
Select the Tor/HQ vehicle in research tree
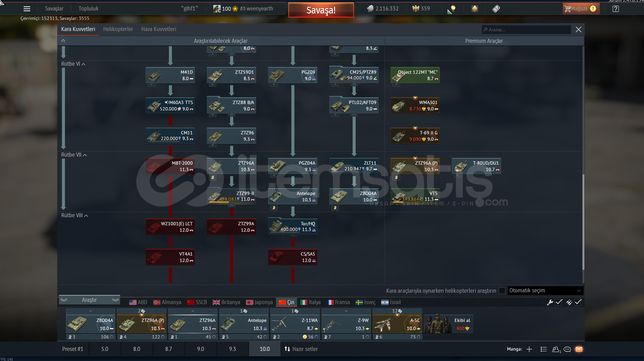tap(293, 227)
